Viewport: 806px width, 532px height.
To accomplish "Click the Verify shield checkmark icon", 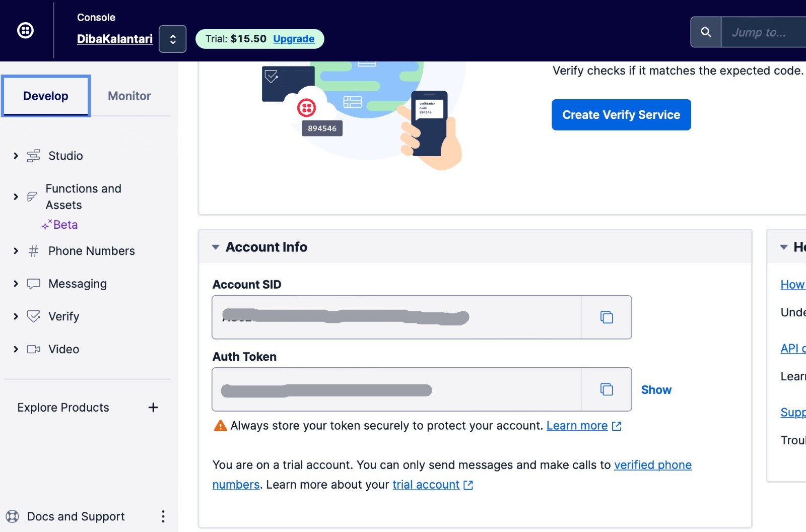I will (34, 316).
